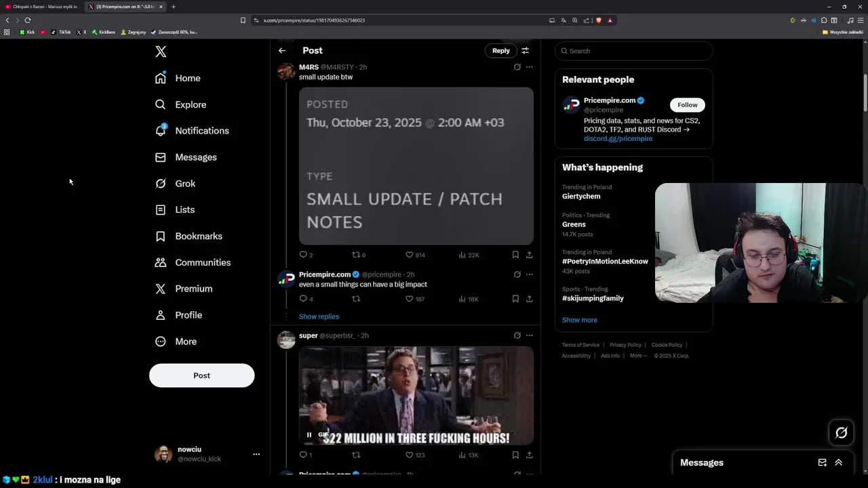The height and width of the screenshot is (488, 868).
Task: Open the #skijumpingfamily trend
Action: (x=593, y=298)
